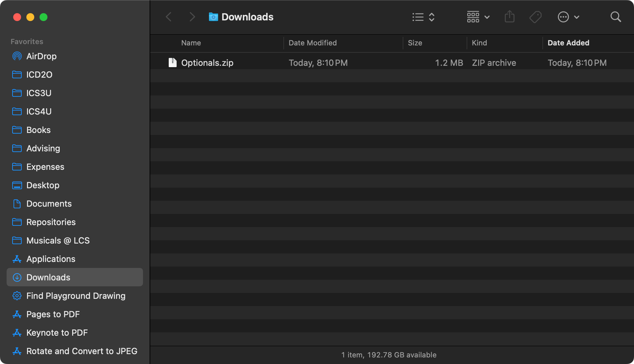Sort files by the Size column

click(415, 43)
